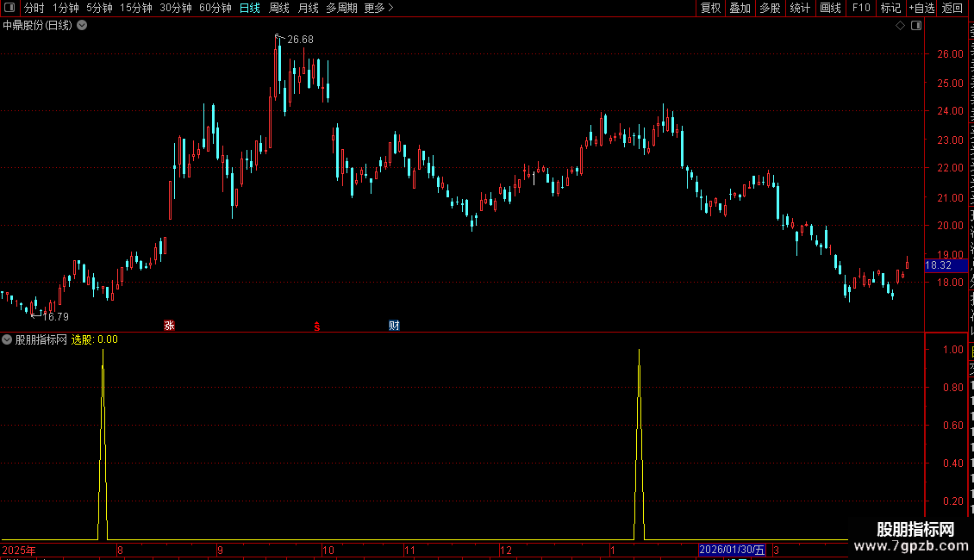The height and width of the screenshot is (560, 974).
Task: Select the 60分钟 period
Action: tap(215, 8)
